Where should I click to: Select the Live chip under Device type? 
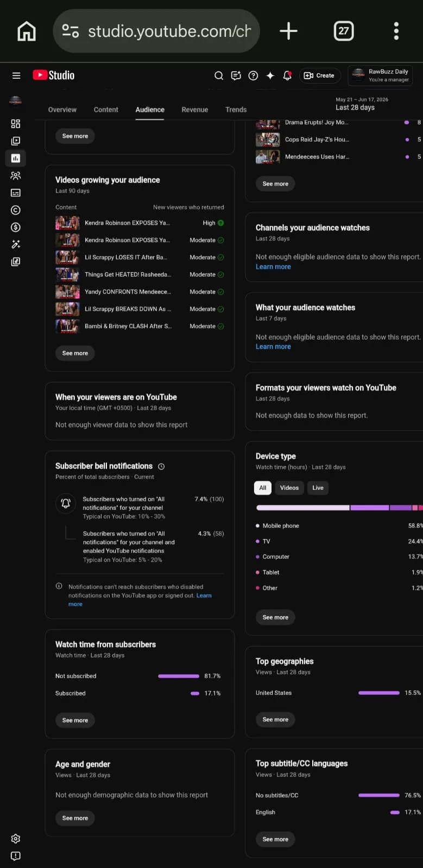[318, 488]
